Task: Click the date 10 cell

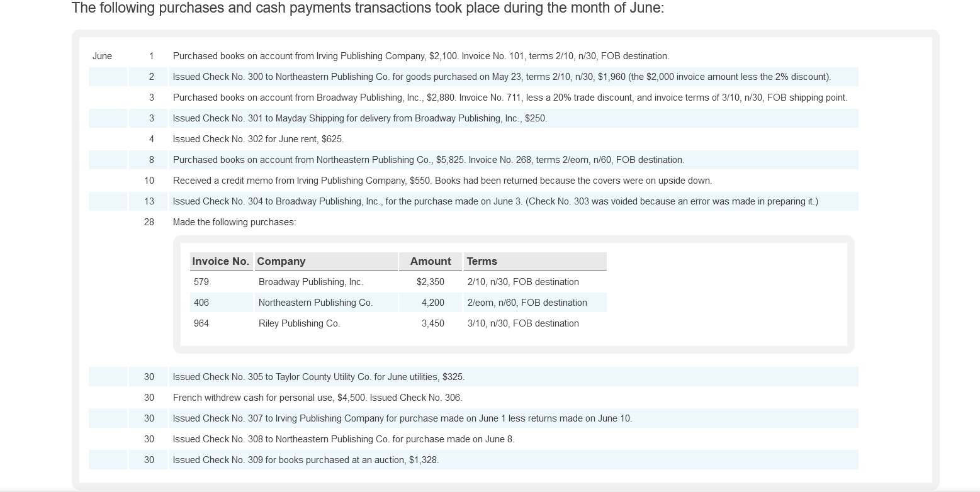Action: pyautogui.click(x=149, y=181)
